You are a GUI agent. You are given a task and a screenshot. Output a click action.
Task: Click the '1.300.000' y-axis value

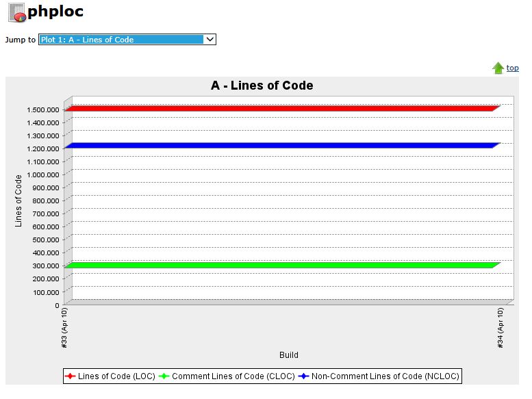(43, 136)
